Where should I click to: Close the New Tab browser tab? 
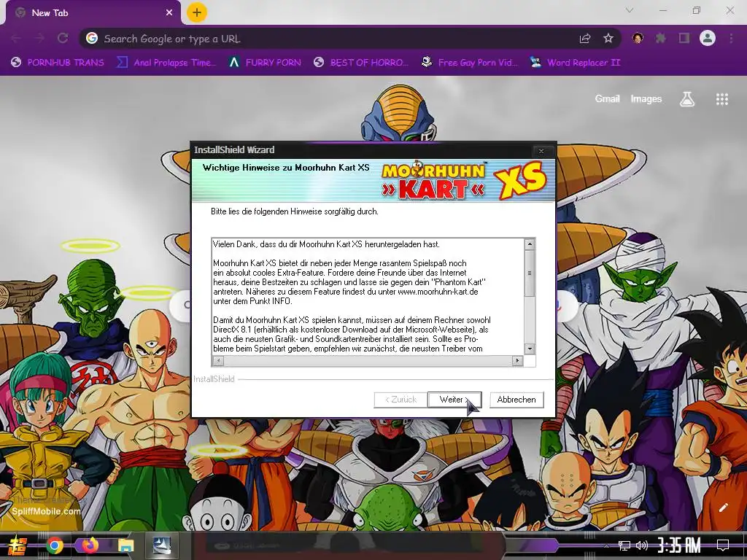169,13
